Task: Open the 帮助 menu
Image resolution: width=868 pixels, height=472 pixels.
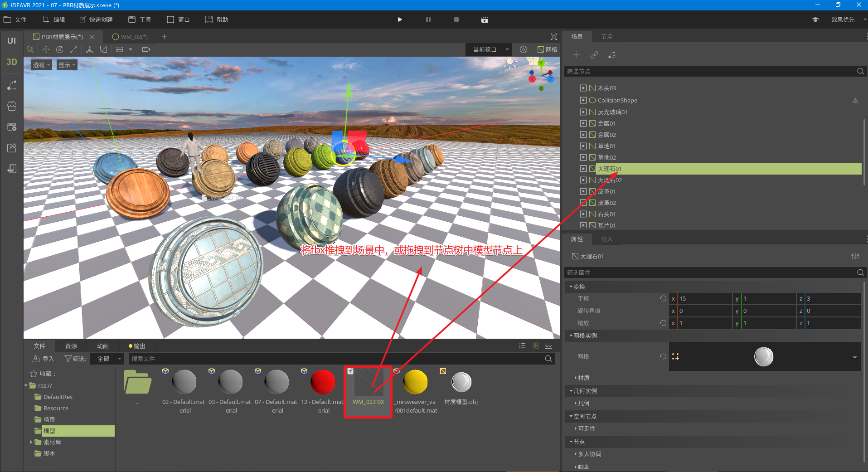Action: click(x=217, y=19)
